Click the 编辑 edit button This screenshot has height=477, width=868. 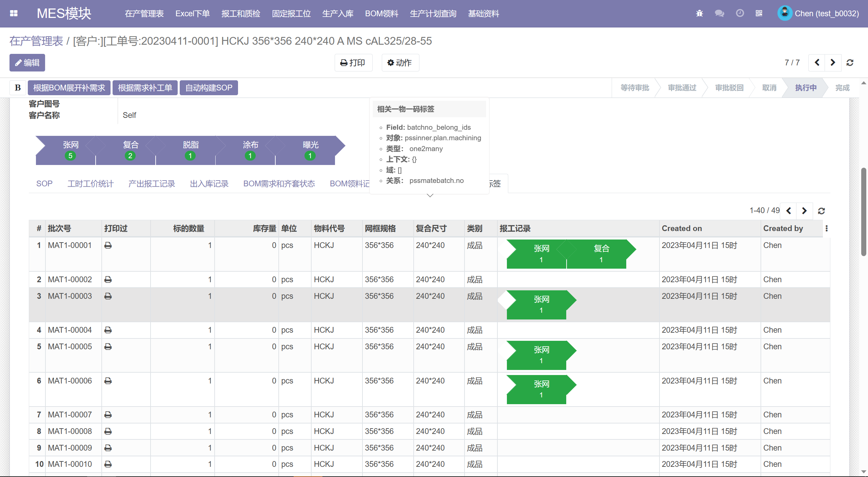[x=27, y=63]
